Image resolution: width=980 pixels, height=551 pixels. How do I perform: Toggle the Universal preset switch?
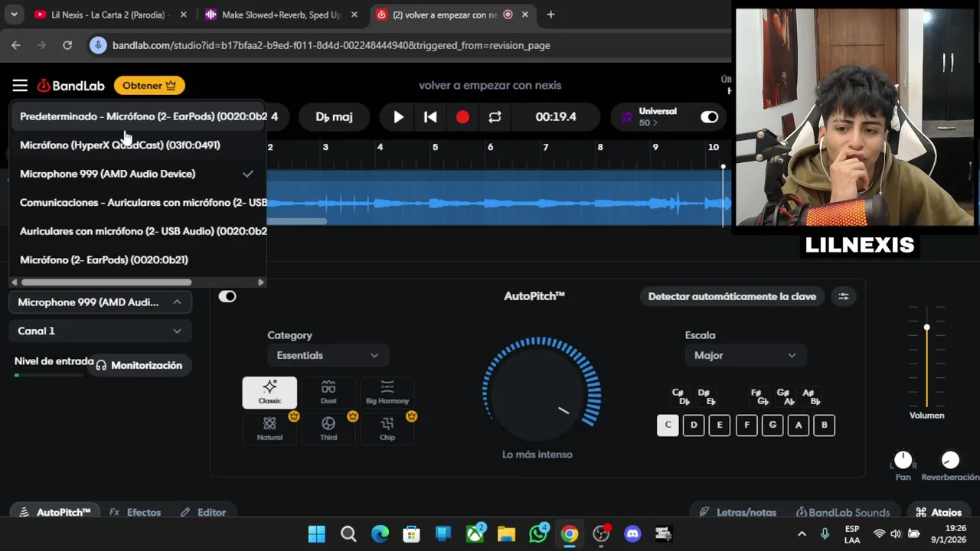(710, 117)
